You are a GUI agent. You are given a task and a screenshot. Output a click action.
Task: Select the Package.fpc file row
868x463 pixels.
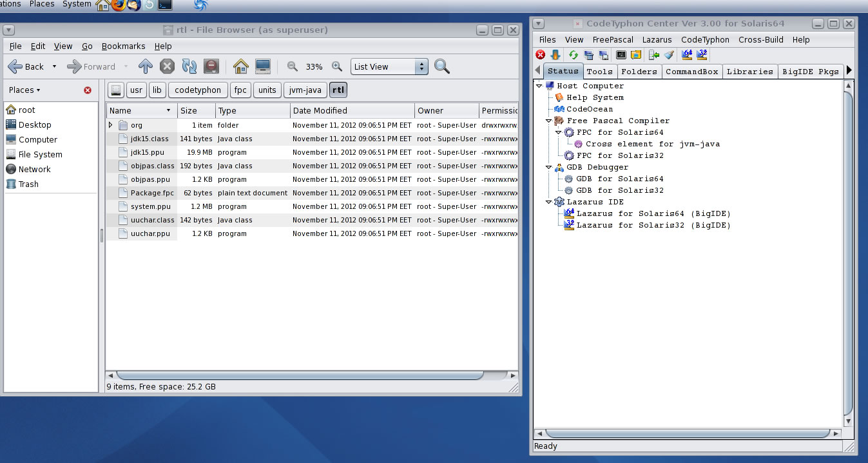point(313,193)
